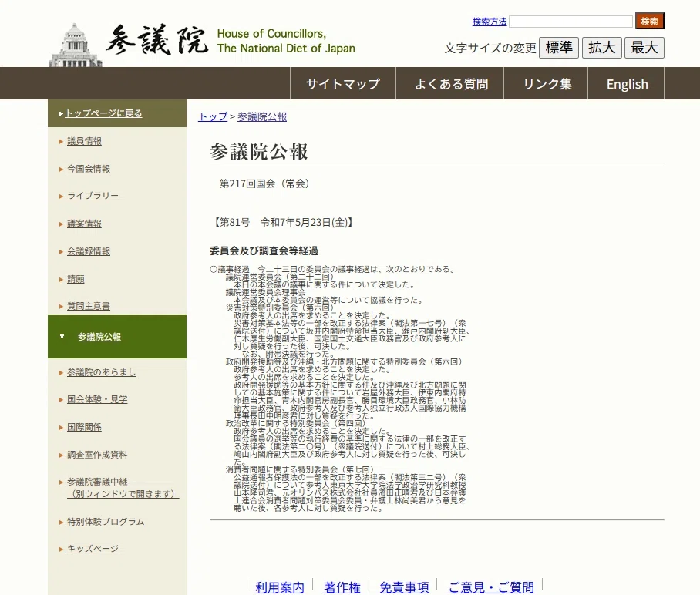Set text size to 最大
The height and width of the screenshot is (595, 700).
coord(644,48)
